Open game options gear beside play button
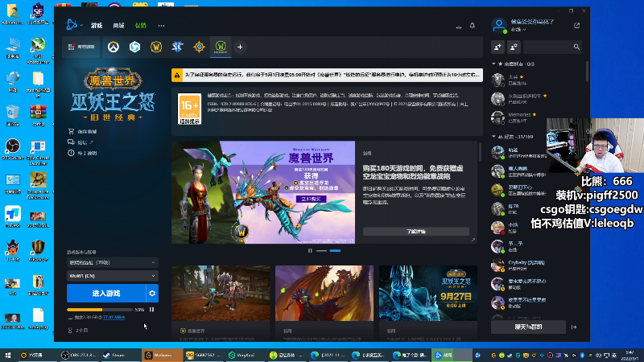 152,294
